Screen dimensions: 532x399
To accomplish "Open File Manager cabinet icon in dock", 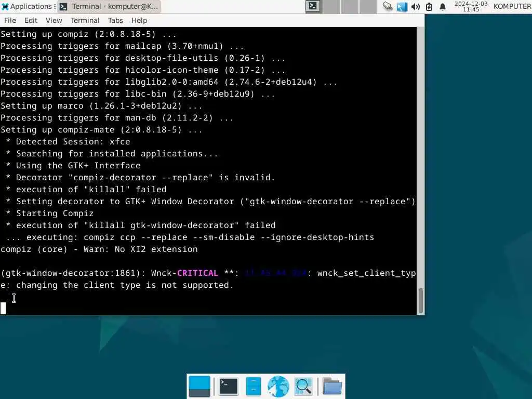I will pyautogui.click(x=254, y=387).
